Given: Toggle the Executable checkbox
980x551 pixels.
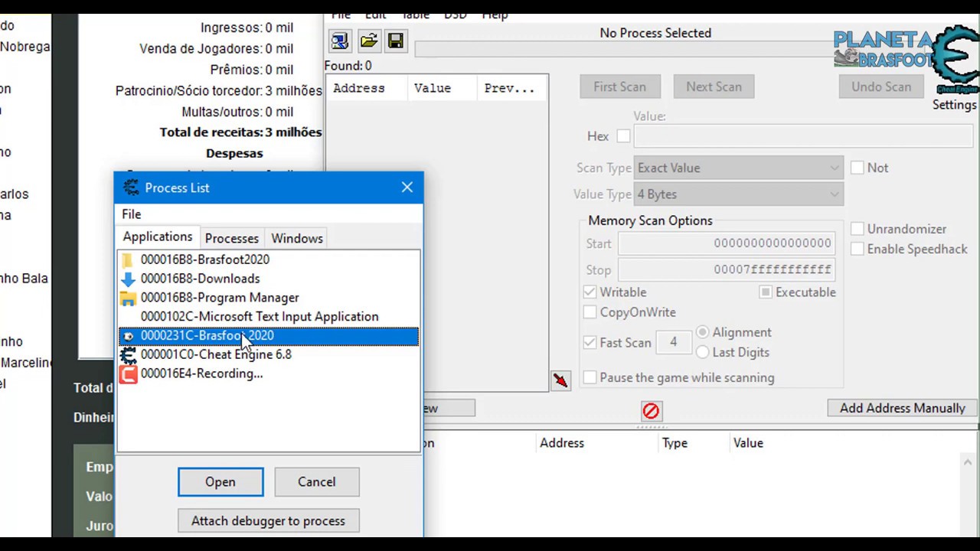Looking at the screenshot, I should (766, 292).
